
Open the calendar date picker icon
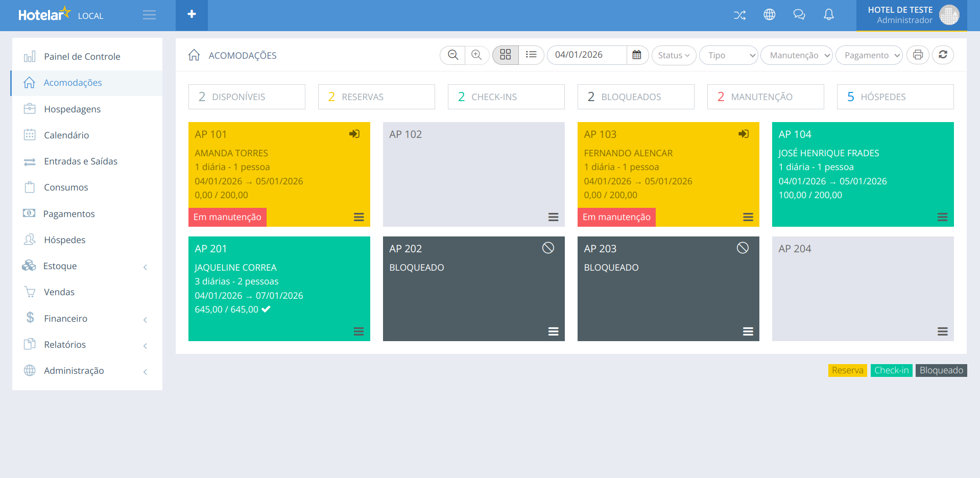pos(637,55)
